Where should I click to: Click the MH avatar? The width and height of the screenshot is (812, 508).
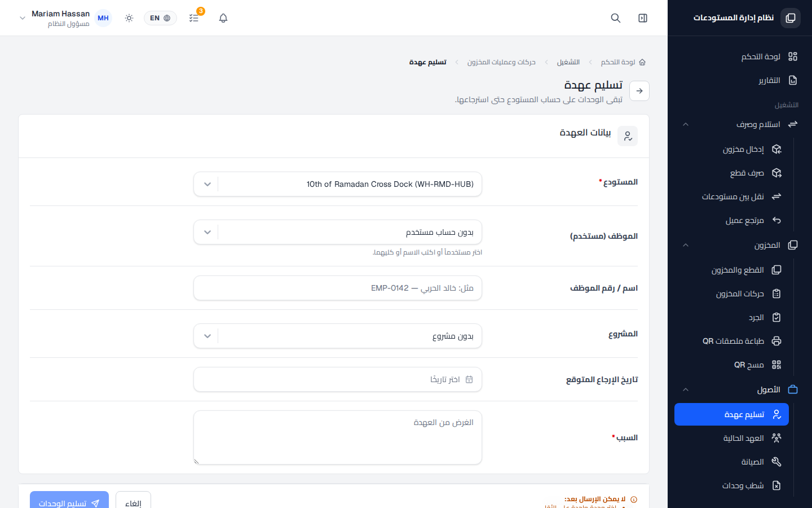click(x=103, y=18)
